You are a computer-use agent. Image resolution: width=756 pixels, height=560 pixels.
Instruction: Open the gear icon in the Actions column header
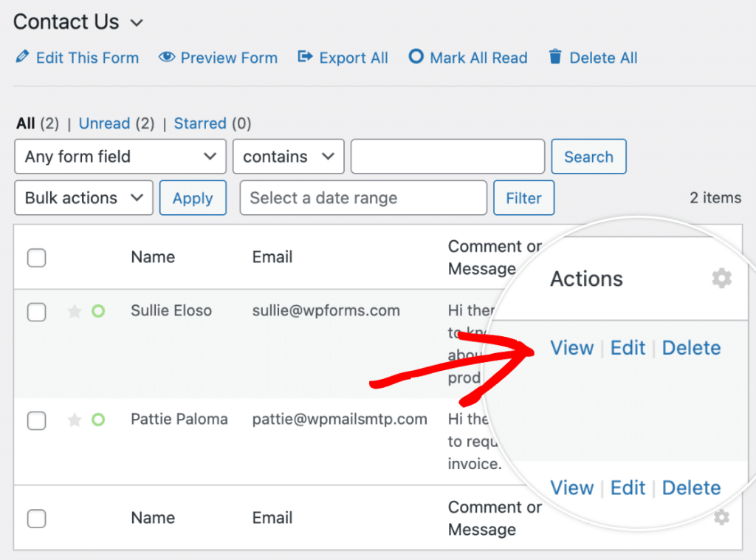coord(721,279)
